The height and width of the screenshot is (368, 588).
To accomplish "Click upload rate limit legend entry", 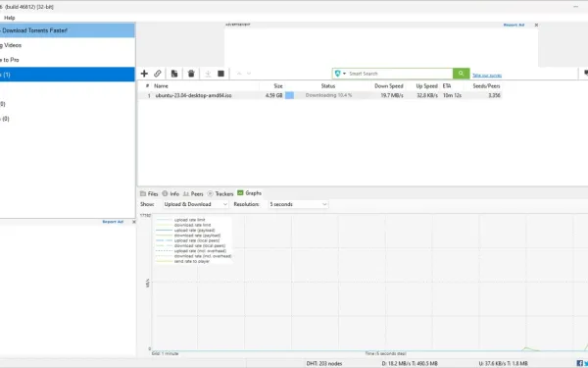I will coord(189,220).
